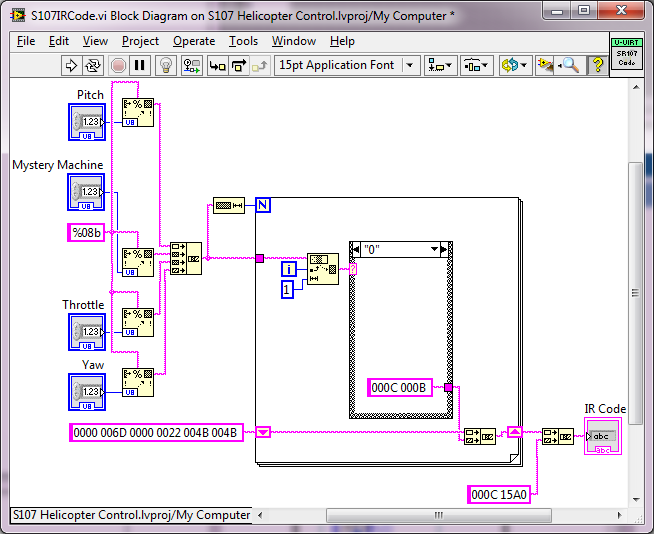Open the Operate menu
This screenshot has height=534, width=654.
[194, 41]
